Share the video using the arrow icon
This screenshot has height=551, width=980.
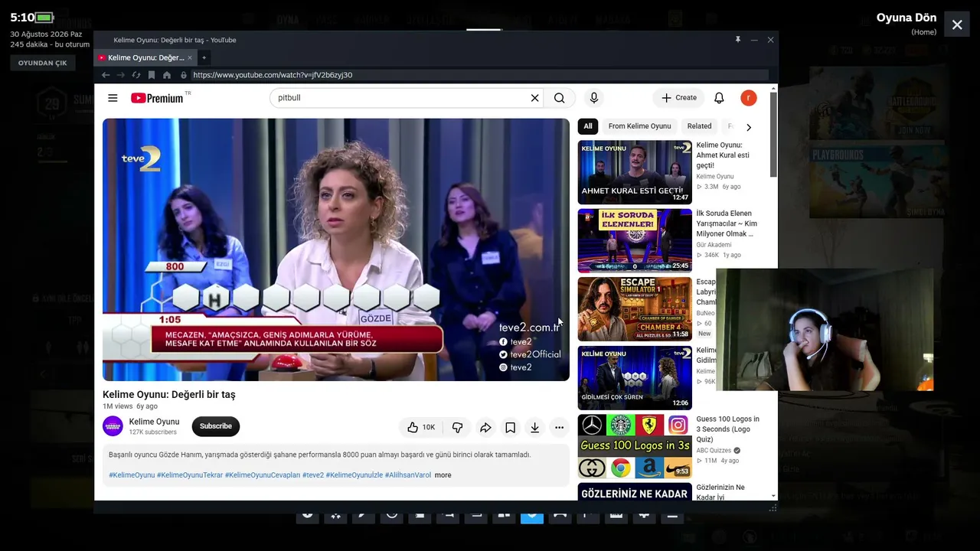[x=485, y=427]
